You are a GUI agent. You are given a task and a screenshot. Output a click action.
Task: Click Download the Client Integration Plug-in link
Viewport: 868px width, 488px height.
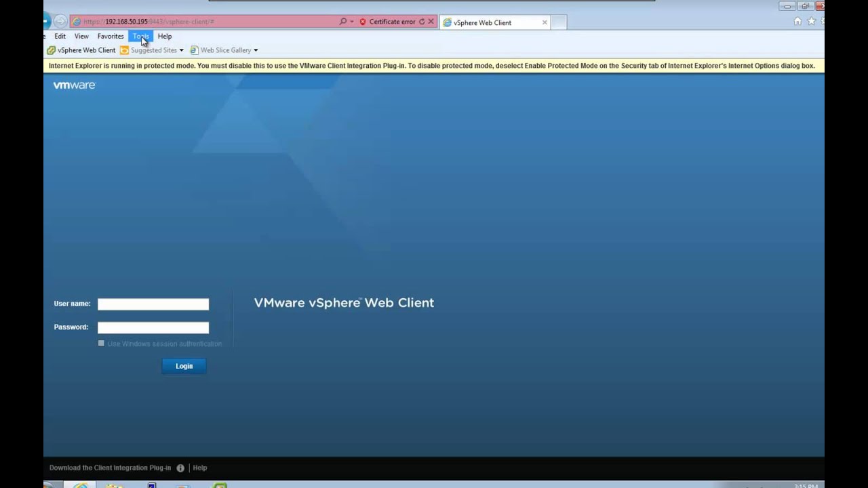[x=111, y=468]
